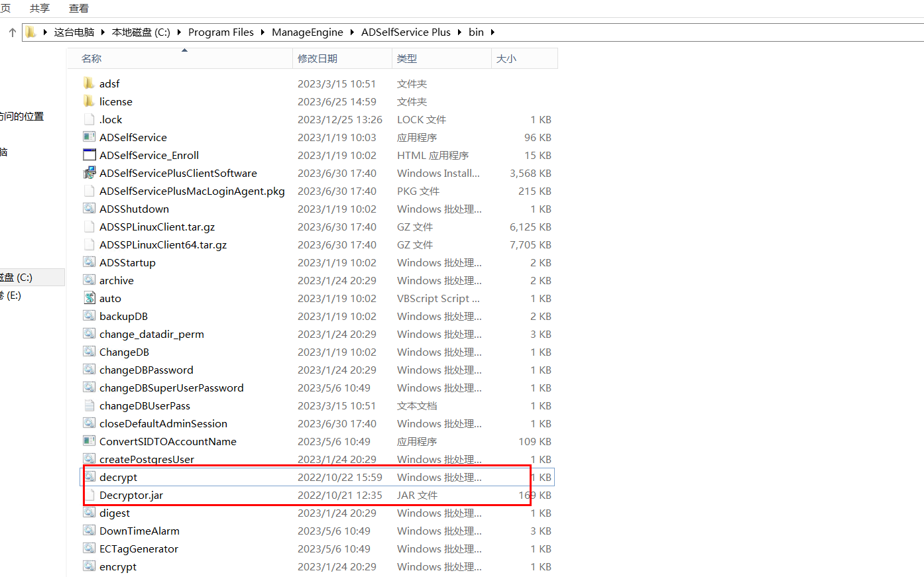Click the ADSelfServicePlusClientSoftware installer icon
The image size is (924, 577).
tap(89, 173)
